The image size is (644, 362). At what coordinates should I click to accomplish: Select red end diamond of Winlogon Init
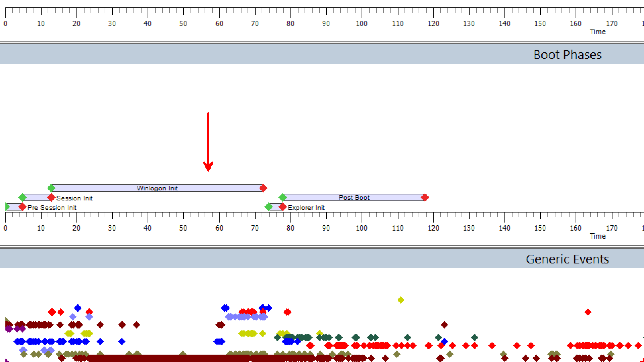[263, 188]
